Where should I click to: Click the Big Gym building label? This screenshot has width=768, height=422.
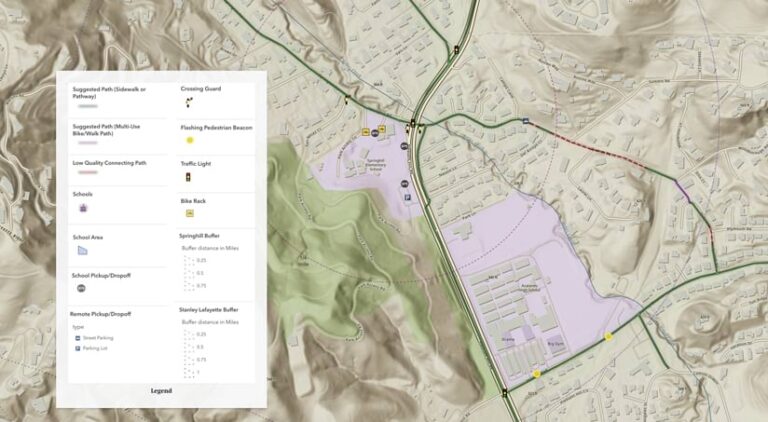click(555, 344)
